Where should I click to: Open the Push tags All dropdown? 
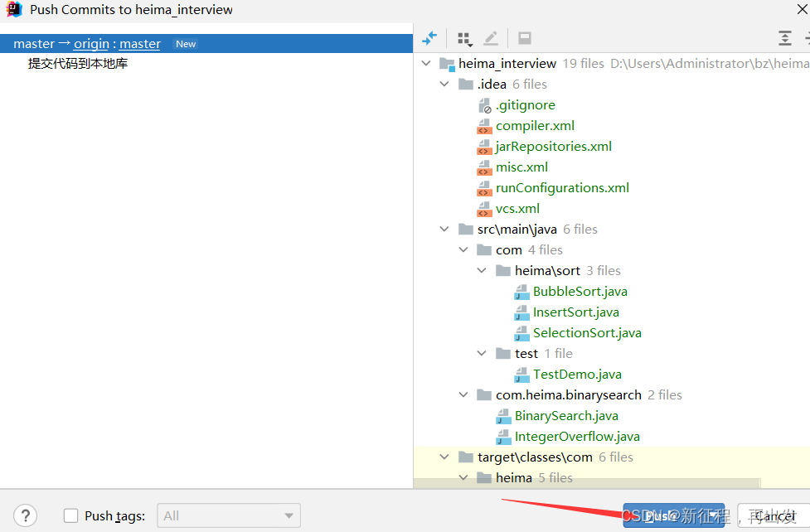click(x=229, y=515)
